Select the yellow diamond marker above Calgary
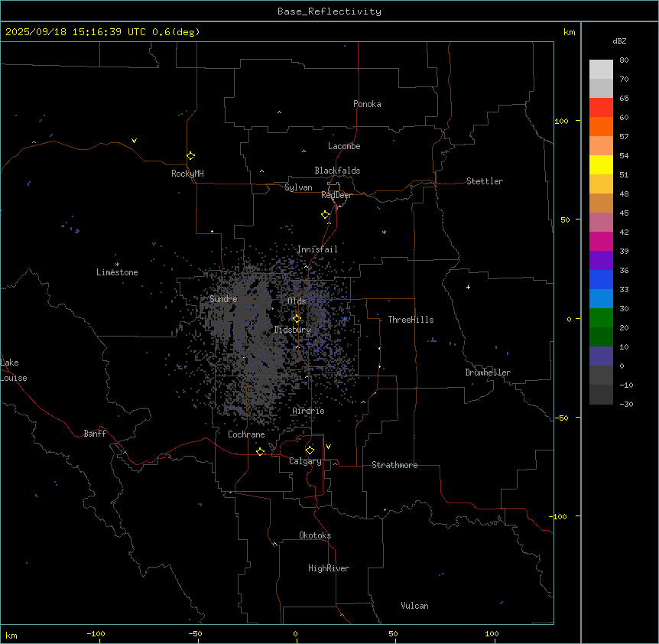This screenshot has width=659, height=644. click(310, 450)
